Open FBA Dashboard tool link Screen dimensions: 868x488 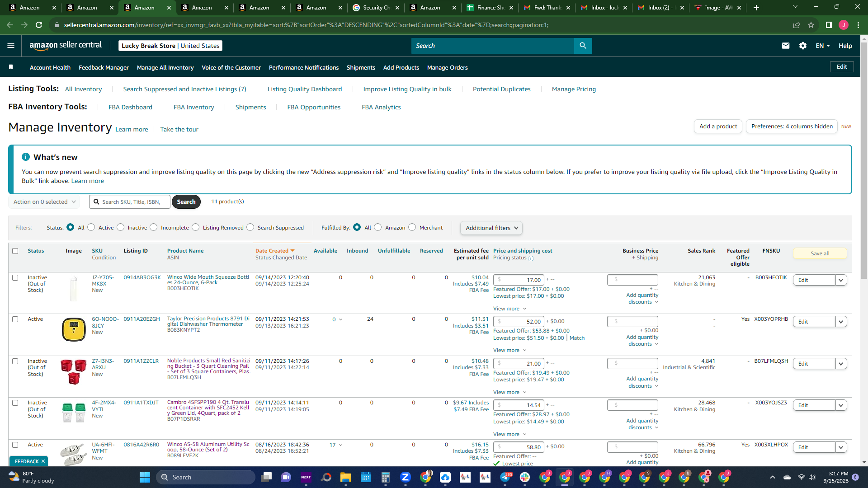point(130,107)
